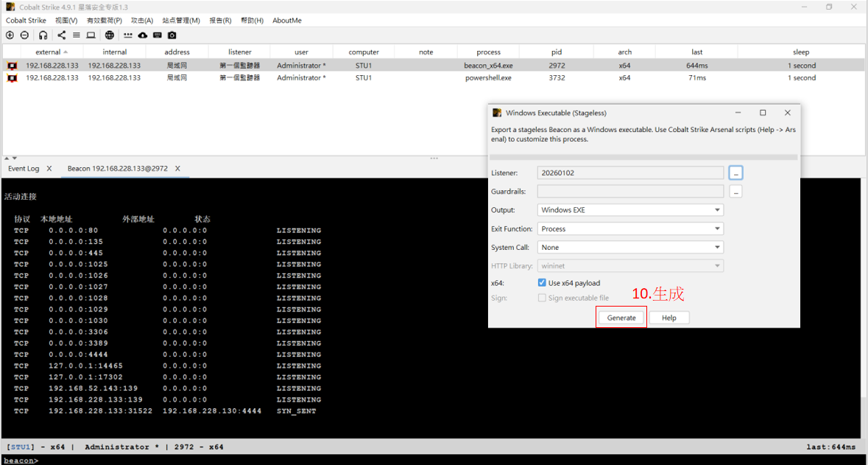Click the computer column header
The width and height of the screenshot is (868, 465).
(x=364, y=52)
